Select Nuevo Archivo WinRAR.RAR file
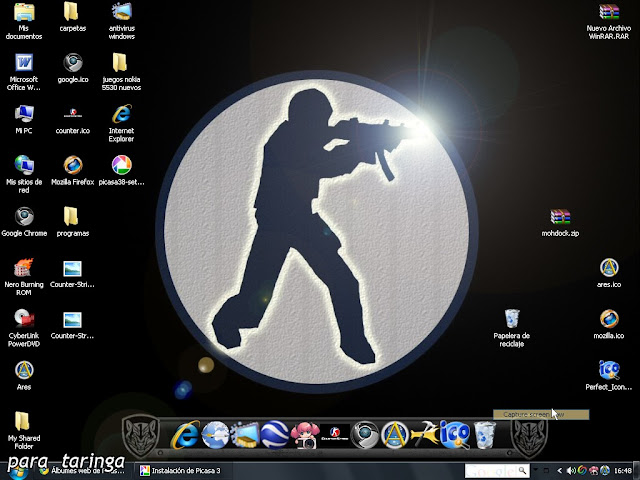 click(x=609, y=20)
